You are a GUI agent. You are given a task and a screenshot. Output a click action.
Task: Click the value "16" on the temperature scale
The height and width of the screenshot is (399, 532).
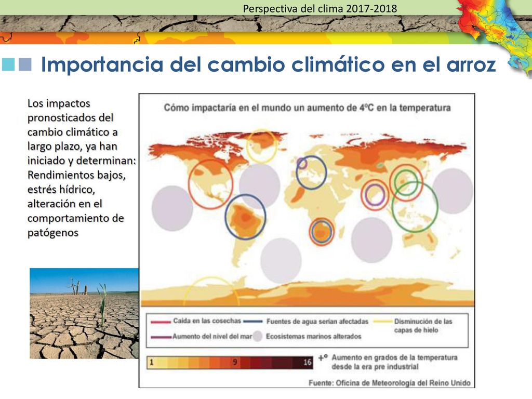click(x=308, y=362)
